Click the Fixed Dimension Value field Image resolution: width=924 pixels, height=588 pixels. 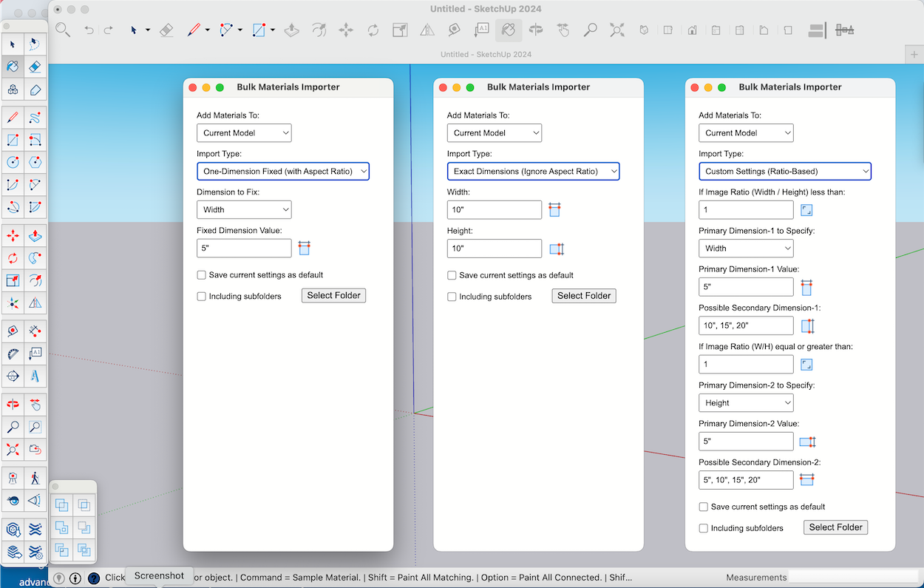click(244, 249)
